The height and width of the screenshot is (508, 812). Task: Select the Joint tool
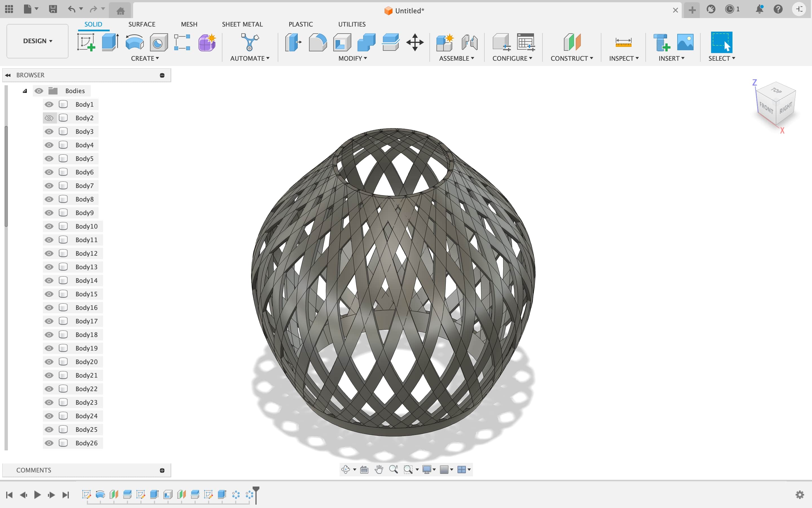click(x=469, y=42)
